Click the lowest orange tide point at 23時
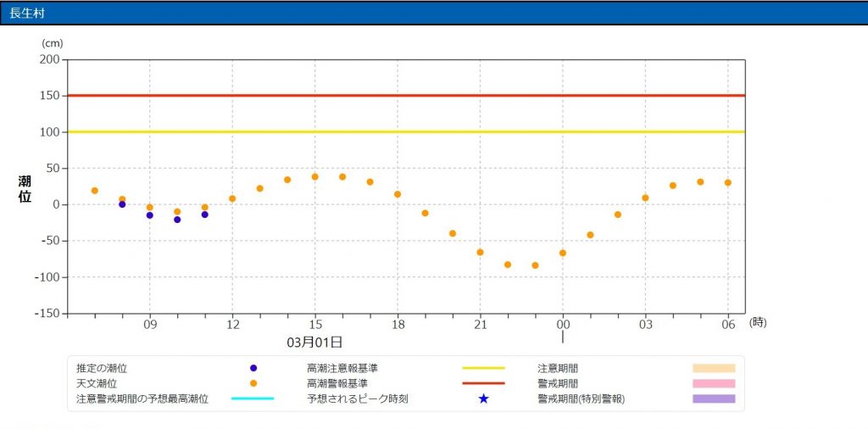Viewport: 868px width, 429px height. tap(536, 265)
